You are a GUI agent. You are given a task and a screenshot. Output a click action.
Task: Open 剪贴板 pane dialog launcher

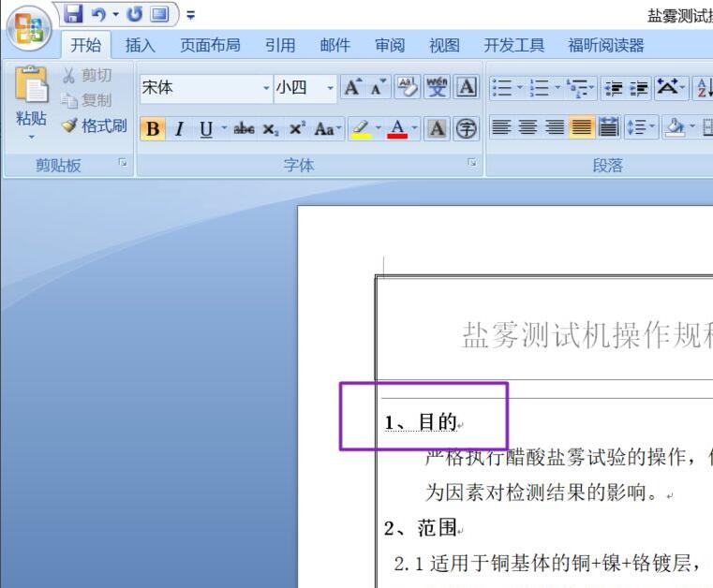coord(123,162)
